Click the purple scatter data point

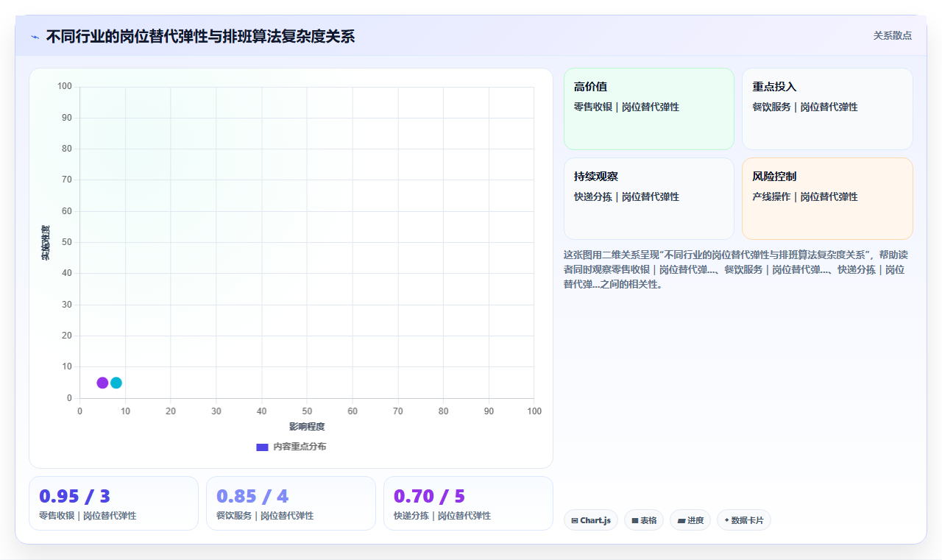click(102, 383)
